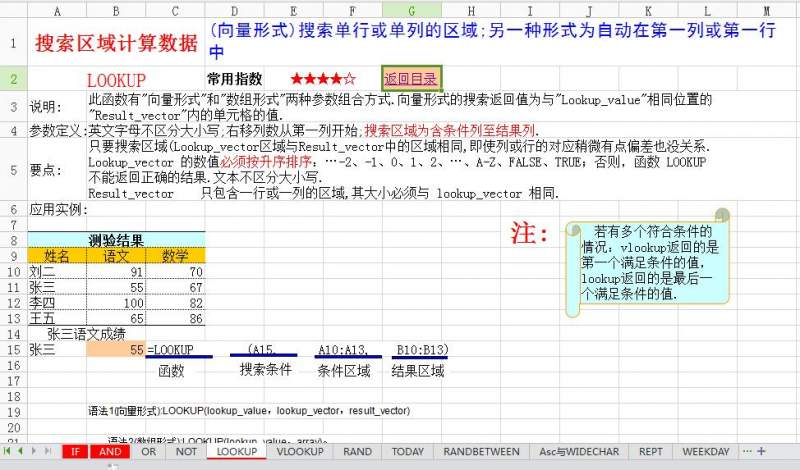Click the B10:B13) formula part
Screen dimensions: 800x470
pyautogui.click(x=422, y=350)
